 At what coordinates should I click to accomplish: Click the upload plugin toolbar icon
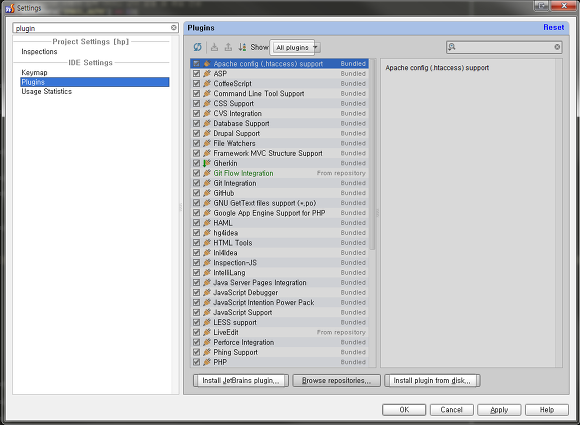point(228,47)
